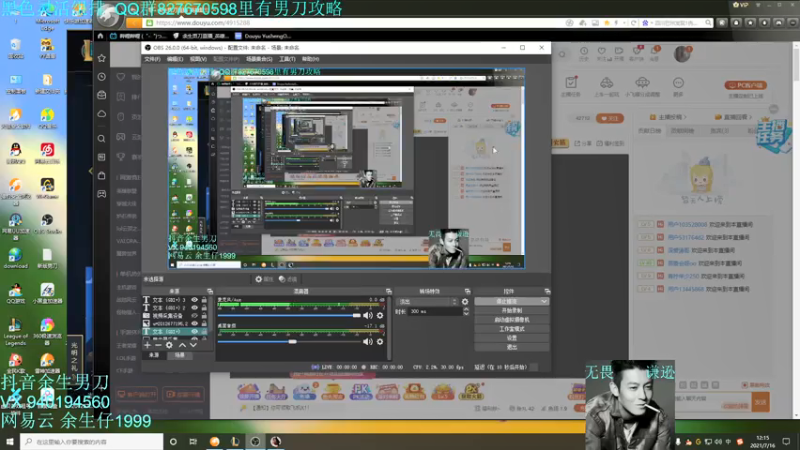800x450 pixels.
Task: Click the browser address bar with douyu URL
Action: tap(354, 23)
